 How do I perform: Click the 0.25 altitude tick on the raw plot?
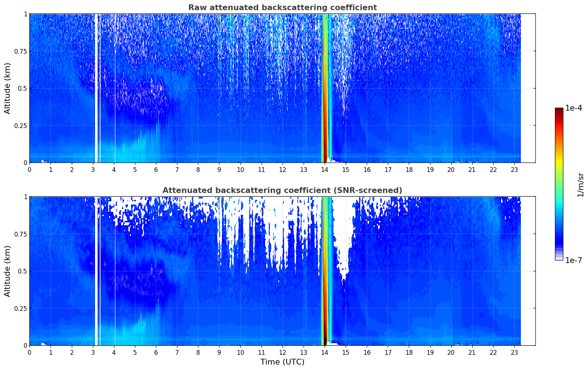click(20, 126)
